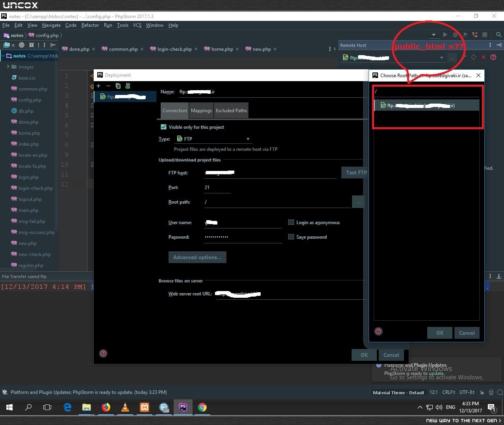The image size is (504, 425).
Task: Collapse the notes project root node
Action: 3,56
